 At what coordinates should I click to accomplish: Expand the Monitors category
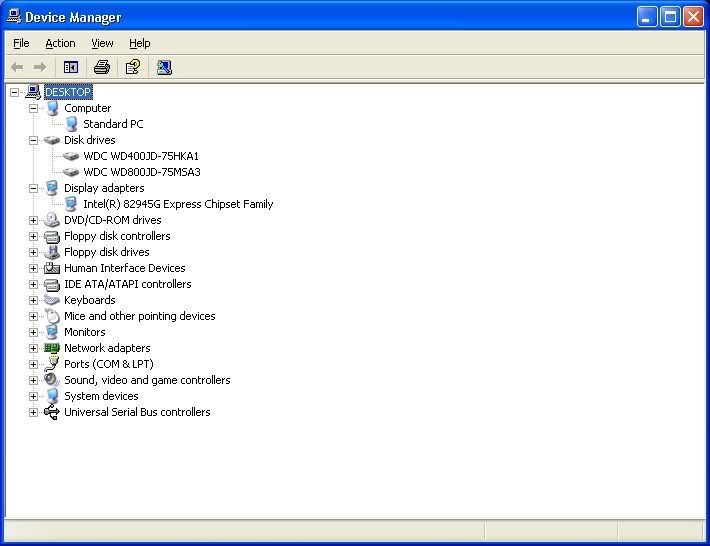point(33,332)
